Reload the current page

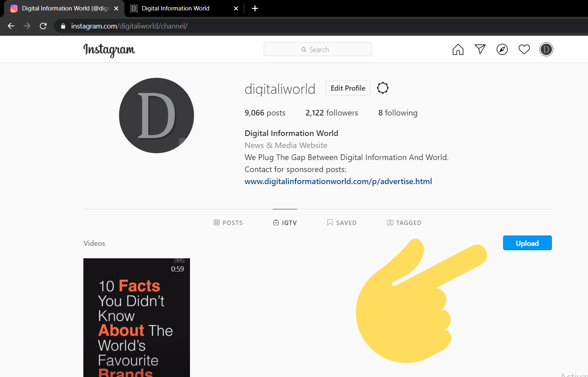tap(43, 26)
